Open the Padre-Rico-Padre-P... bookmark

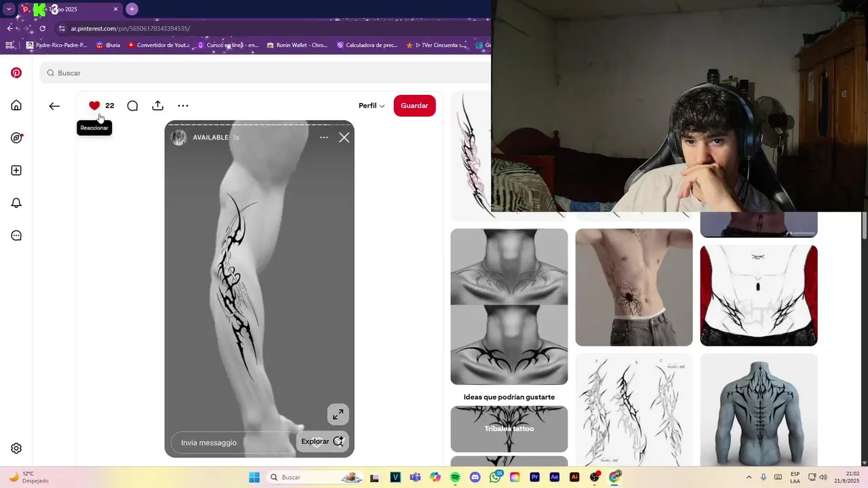tap(56, 45)
